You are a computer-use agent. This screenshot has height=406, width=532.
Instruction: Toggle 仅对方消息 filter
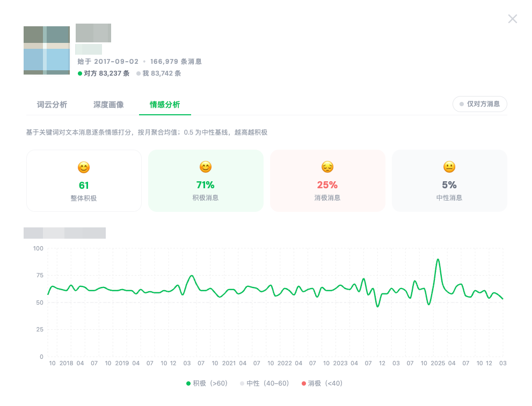click(x=479, y=104)
